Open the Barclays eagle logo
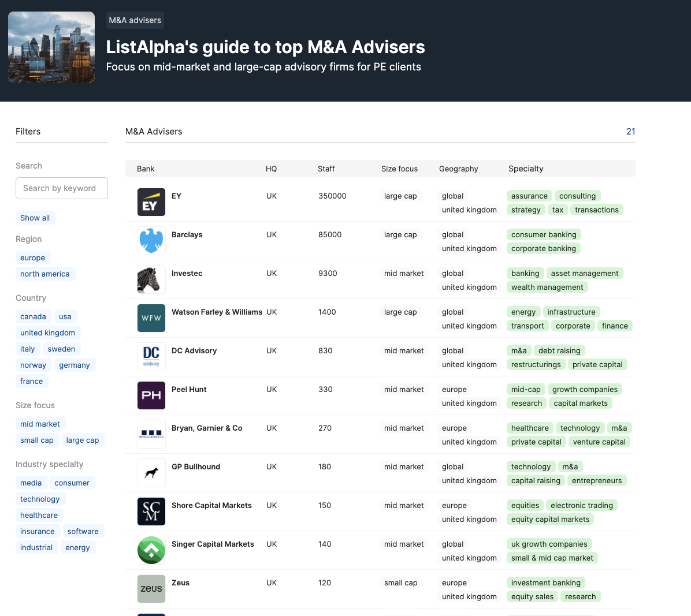Image resolution: width=691 pixels, height=616 pixels. point(151,241)
